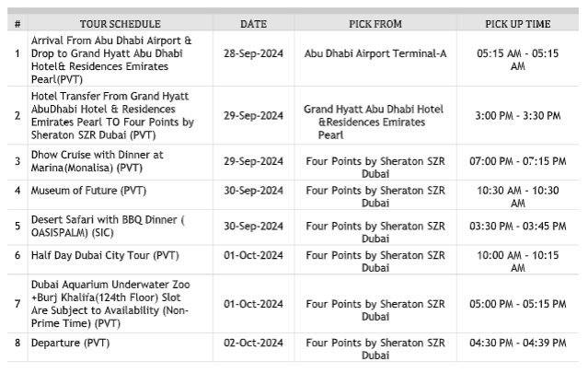Select the 03:30 PM - 03:45 PM time

pos(518,227)
